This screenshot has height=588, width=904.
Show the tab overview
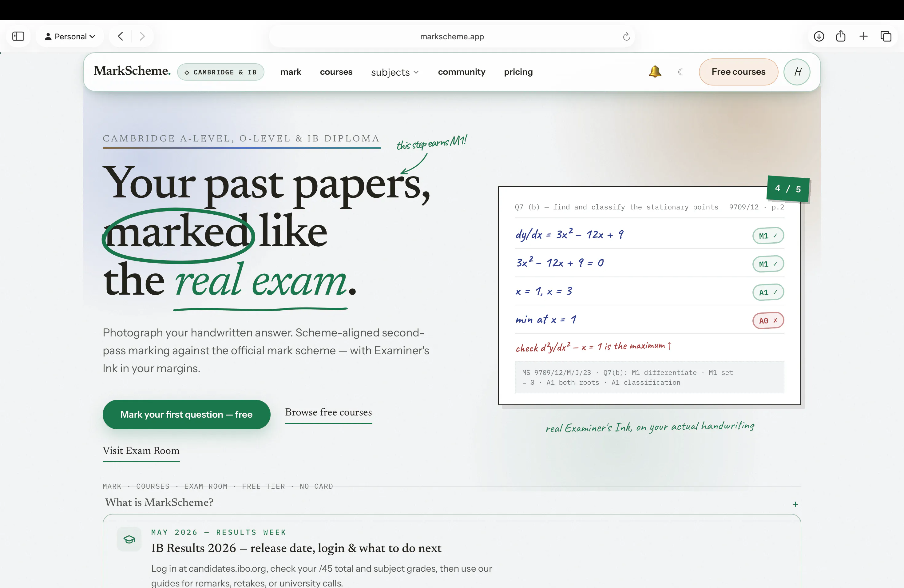(886, 37)
